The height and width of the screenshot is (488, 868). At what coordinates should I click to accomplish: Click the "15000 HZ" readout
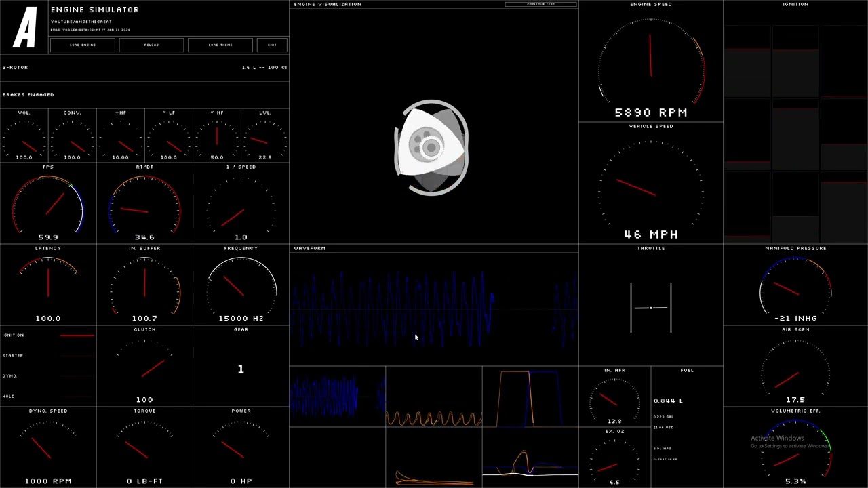pyautogui.click(x=241, y=318)
